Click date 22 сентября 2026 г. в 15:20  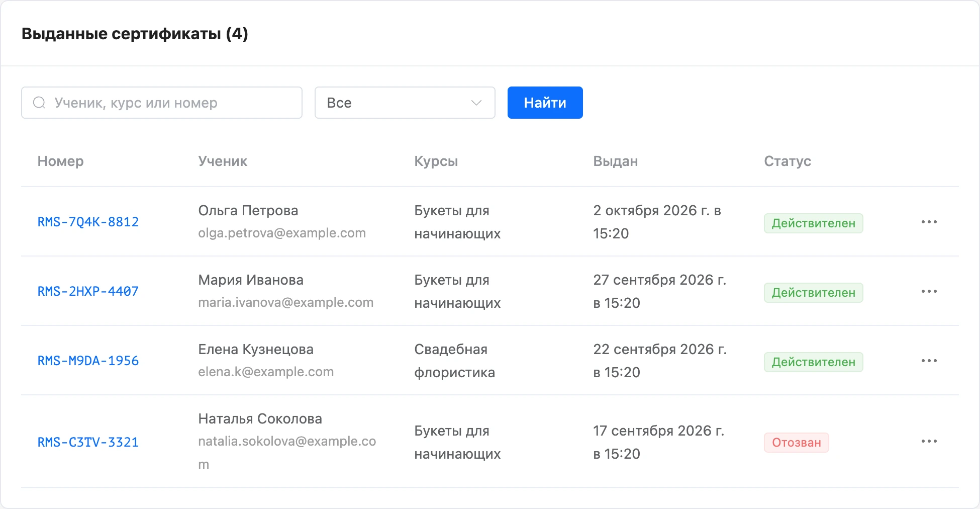(x=660, y=361)
